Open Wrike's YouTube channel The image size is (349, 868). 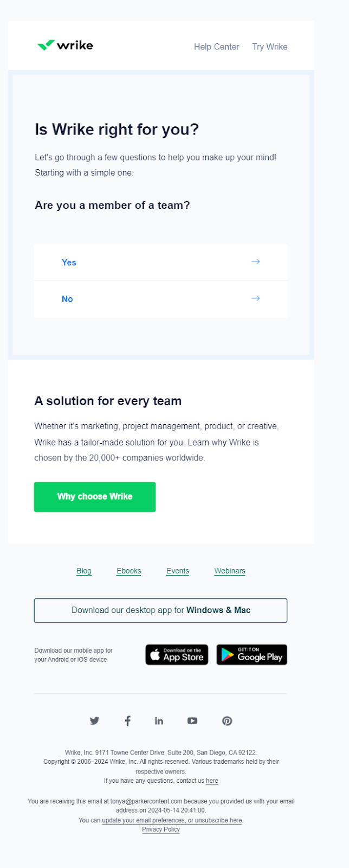(x=192, y=720)
